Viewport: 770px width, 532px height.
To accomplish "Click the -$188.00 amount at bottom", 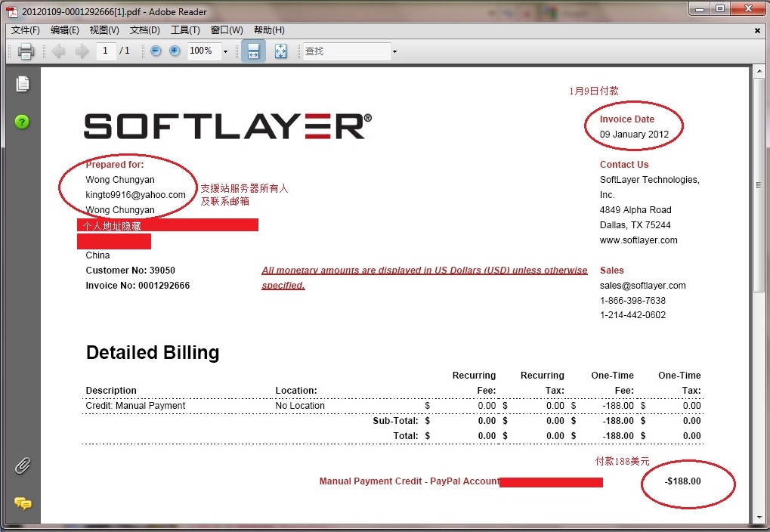I will (682, 481).
